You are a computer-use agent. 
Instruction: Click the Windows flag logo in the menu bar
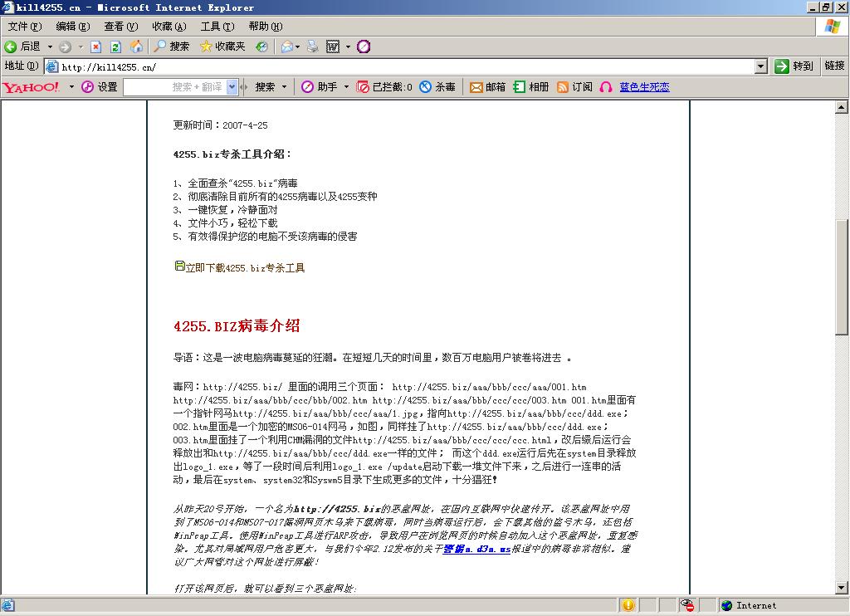[x=832, y=26]
